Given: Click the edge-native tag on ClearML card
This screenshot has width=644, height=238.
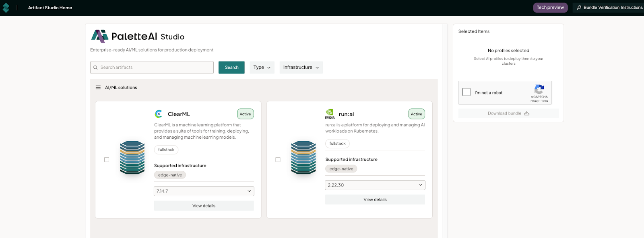Looking at the screenshot, I should [170, 175].
